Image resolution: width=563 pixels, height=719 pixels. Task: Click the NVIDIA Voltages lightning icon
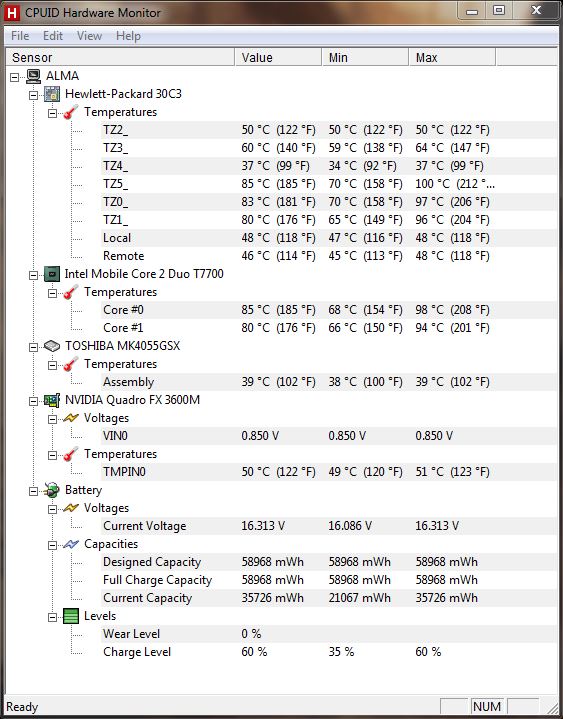pyautogui.click(x=71, y=418)
